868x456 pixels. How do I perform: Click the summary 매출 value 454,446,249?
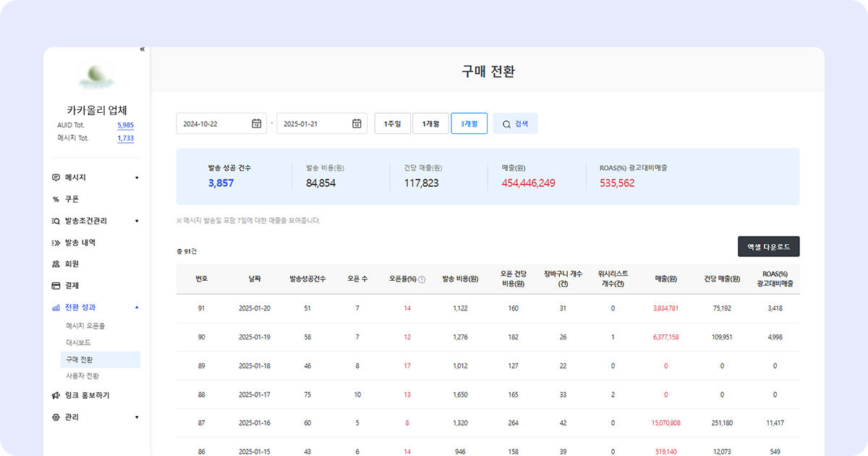click(x=529, y=183)
